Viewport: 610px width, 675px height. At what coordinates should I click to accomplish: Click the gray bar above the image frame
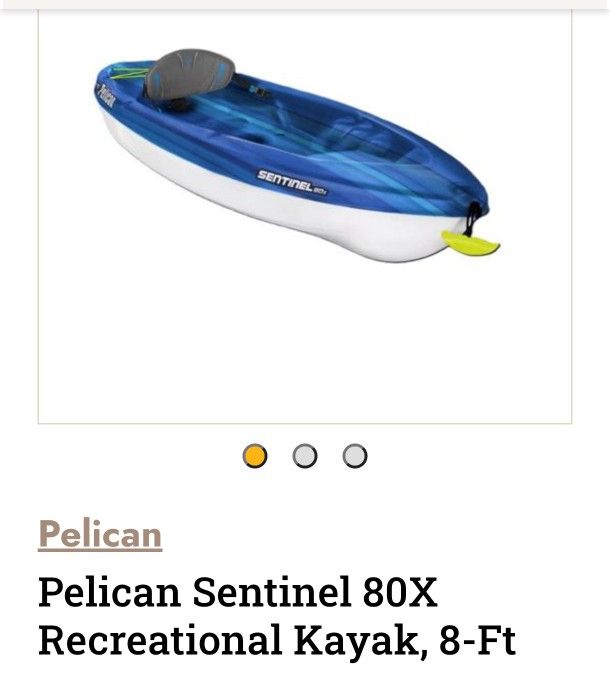coord(305,4)
